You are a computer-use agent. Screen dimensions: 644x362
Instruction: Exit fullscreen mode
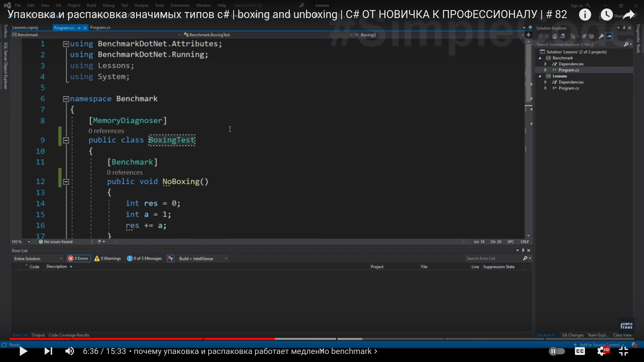[624, 351]
